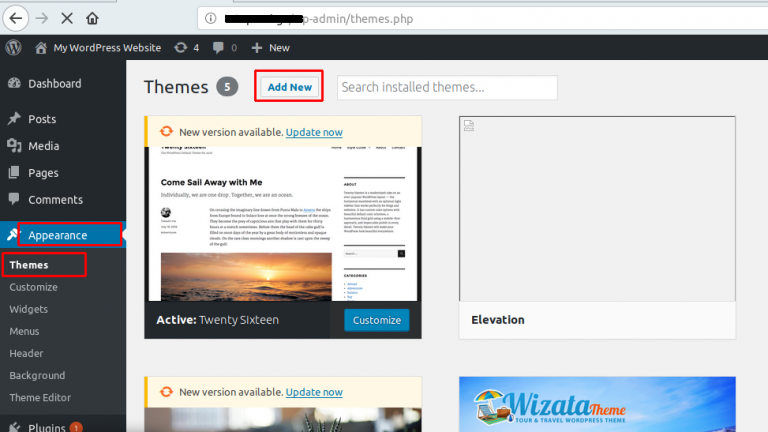Open the Elevation theme blank thumbnail

[597, 209]
